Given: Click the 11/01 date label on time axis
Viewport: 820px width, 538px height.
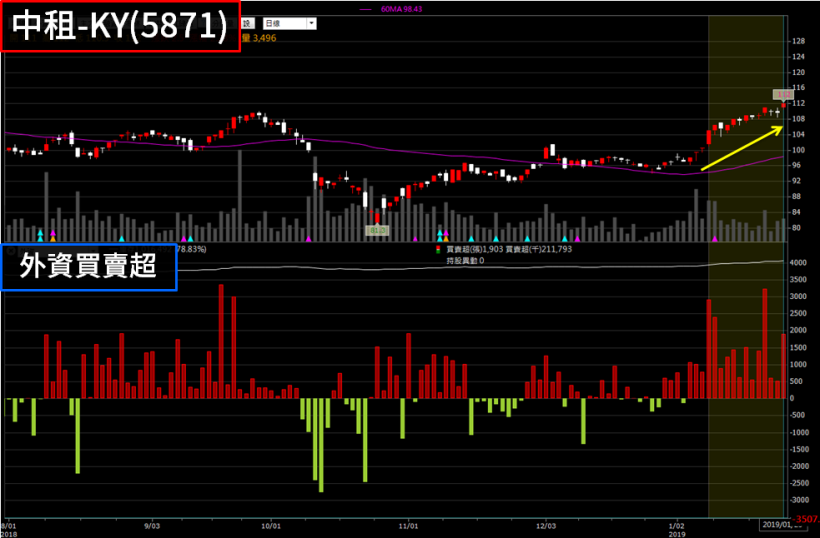Looking at the screenshot, I should point(408,525).
